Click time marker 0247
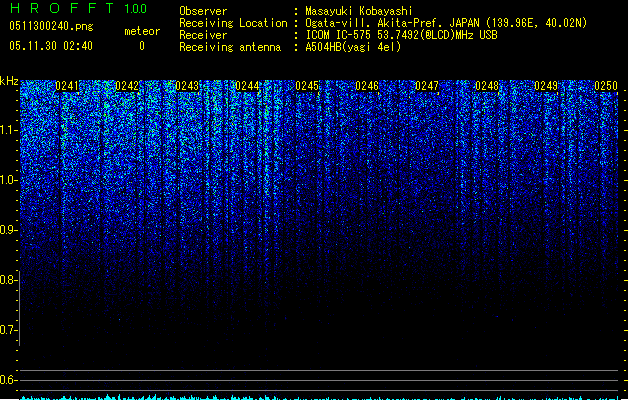Viewport: 629px width, 400px height. 427,86
